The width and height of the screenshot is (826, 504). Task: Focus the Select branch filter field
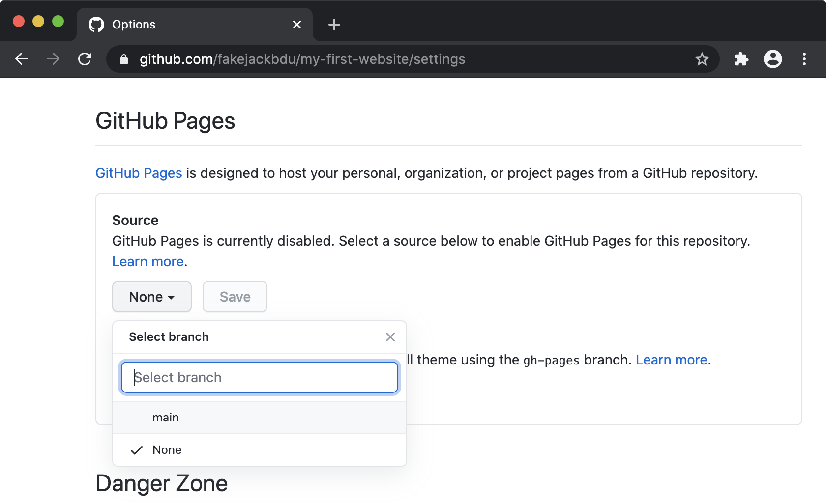(x=260, y=377)
